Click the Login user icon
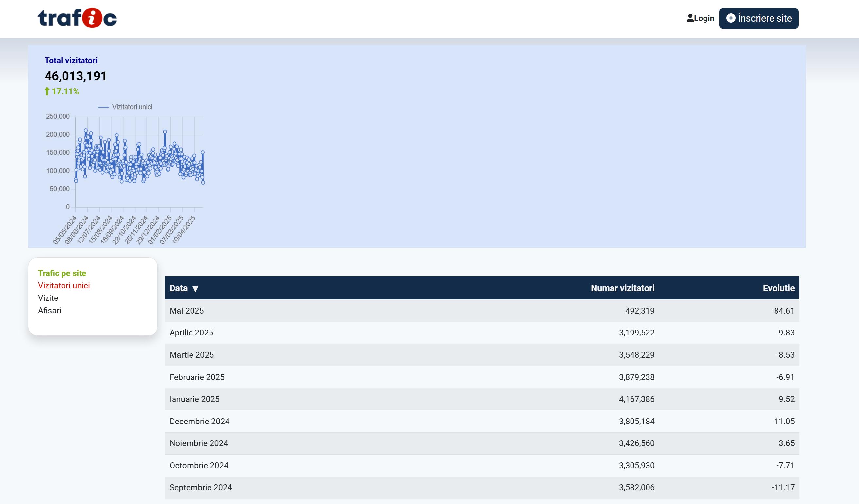The image size is (859, 504). (x=690, y=18)
